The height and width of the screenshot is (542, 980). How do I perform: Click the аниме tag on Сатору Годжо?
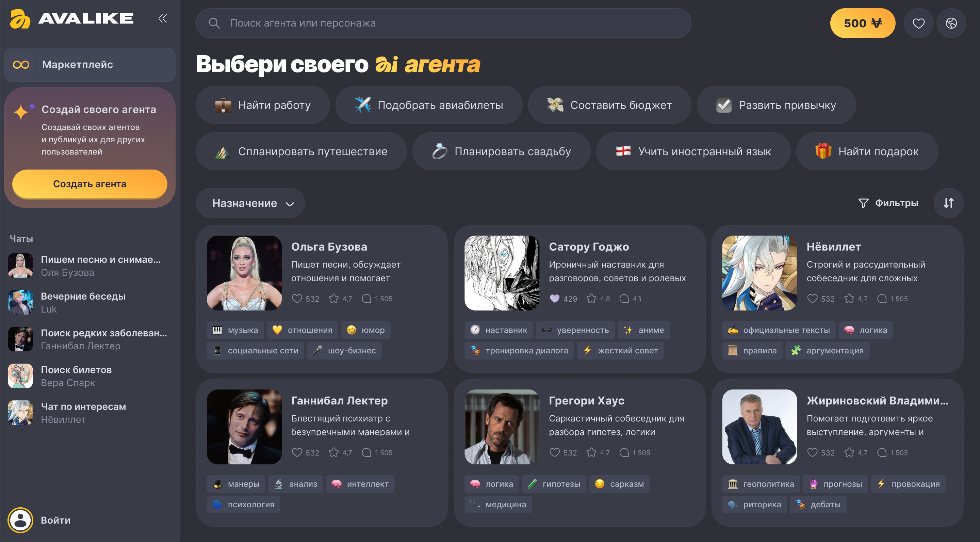pos(644,330)
